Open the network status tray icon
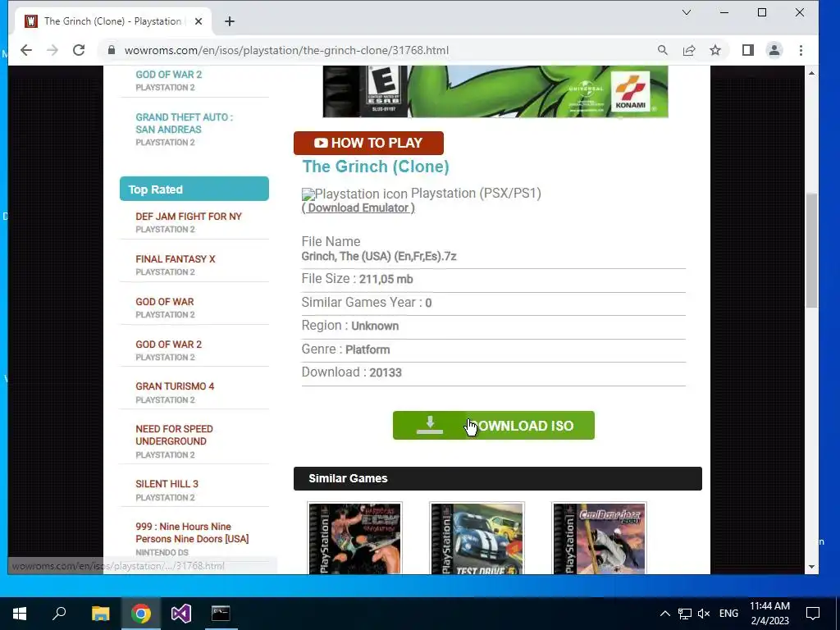 [685, 614]
